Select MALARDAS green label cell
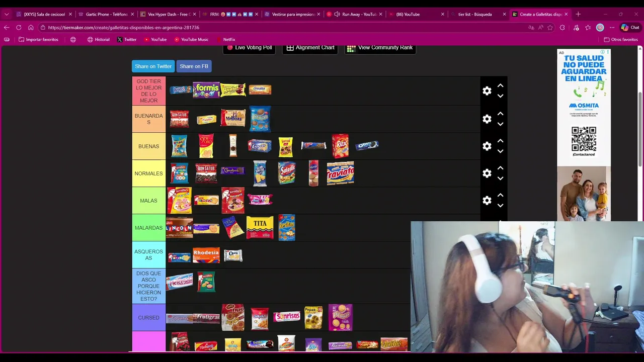Viewport: 644px width, 362px height. pos(148,228)
